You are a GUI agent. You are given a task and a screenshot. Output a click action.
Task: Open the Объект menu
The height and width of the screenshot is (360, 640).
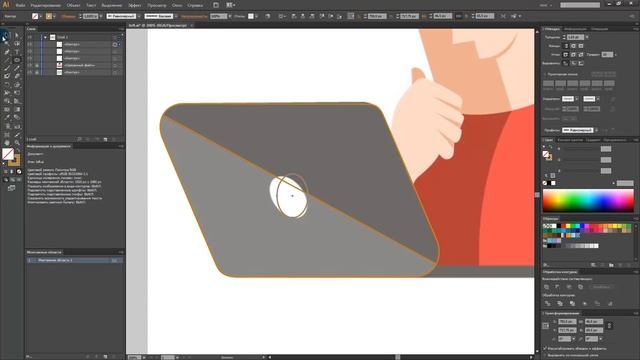click(x=73, y=5)
